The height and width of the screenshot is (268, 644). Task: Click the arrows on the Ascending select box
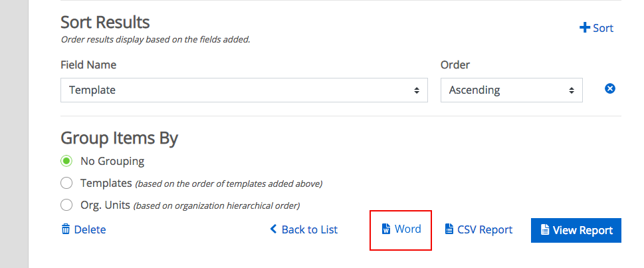[x=572, y=90]
